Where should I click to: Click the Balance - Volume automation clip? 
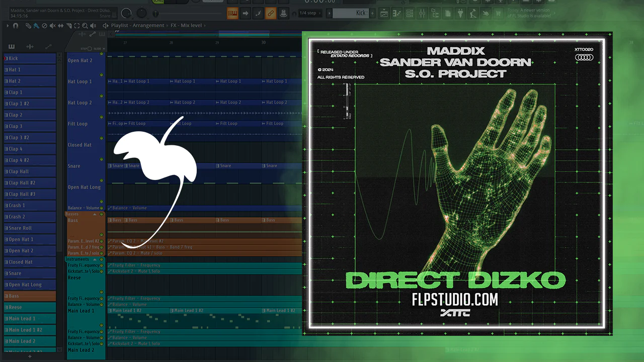204,208
